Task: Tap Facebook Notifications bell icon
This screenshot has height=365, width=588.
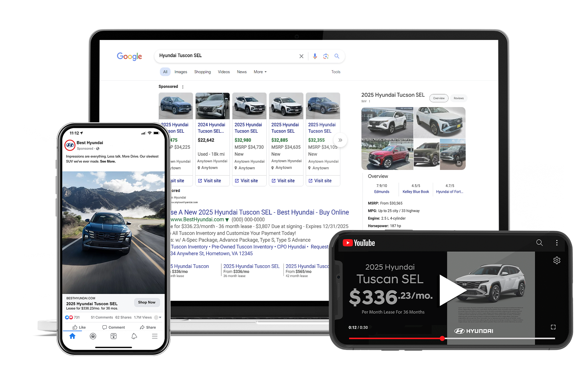Action: click(x=134, y=336)
